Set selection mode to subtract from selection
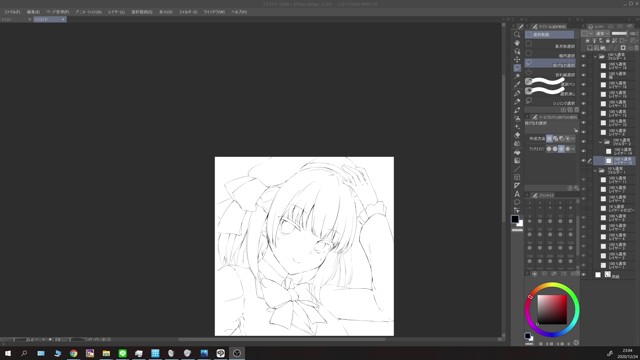The width and height of the screenshot is (640, 360). pos(562,139)
